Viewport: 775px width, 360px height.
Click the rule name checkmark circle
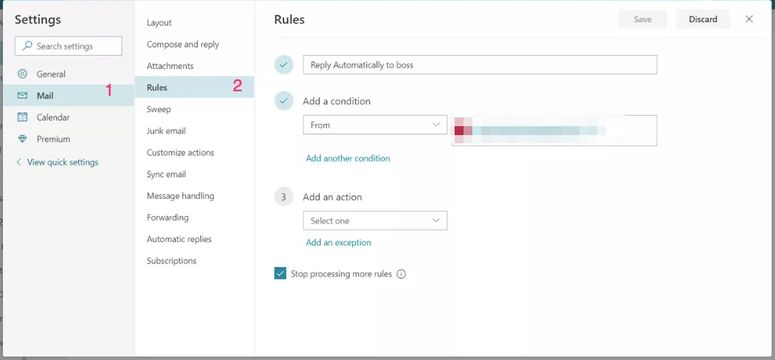coord(284,65)
